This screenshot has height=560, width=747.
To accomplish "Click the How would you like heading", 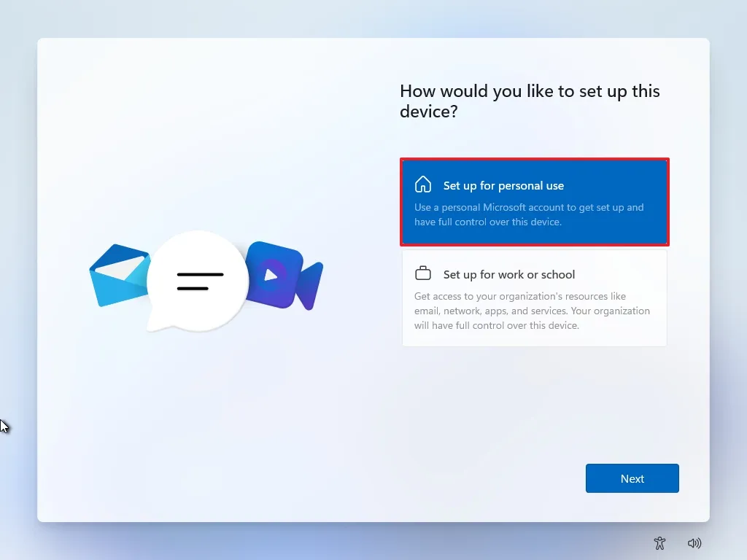I will tap(530, 101).
